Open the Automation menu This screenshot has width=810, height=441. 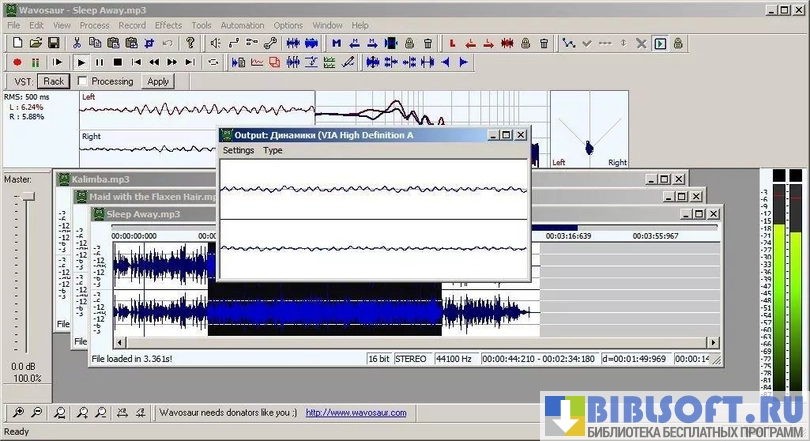[242, 24]
